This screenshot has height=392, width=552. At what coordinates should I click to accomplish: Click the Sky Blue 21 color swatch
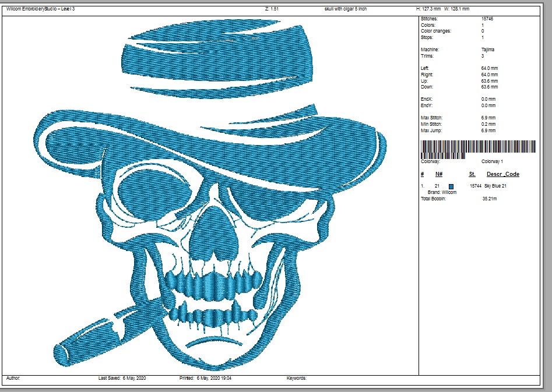[x=451, y=186]
